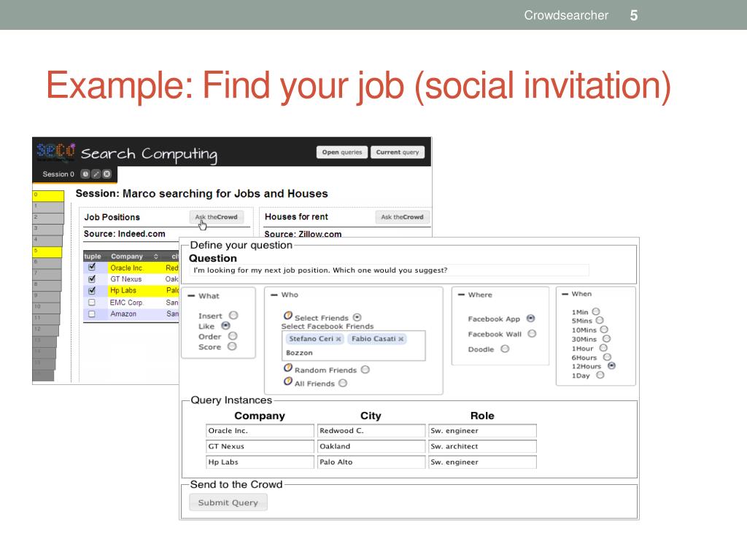Click the Redwood C. city field

pyautogui.click(x=371, y=431)
